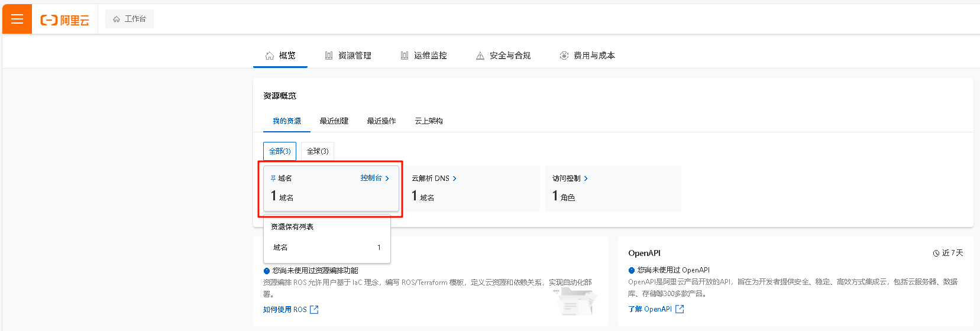The height and width of the screenshot is (331, 980).
Task: Click the chart icon beside 运维监控
Action: 405,56
